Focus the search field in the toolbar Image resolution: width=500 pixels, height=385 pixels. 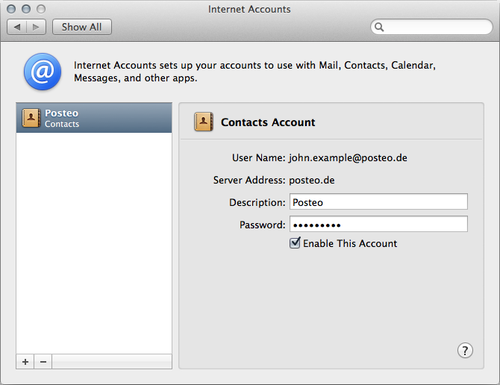click(x=431, y=27)
